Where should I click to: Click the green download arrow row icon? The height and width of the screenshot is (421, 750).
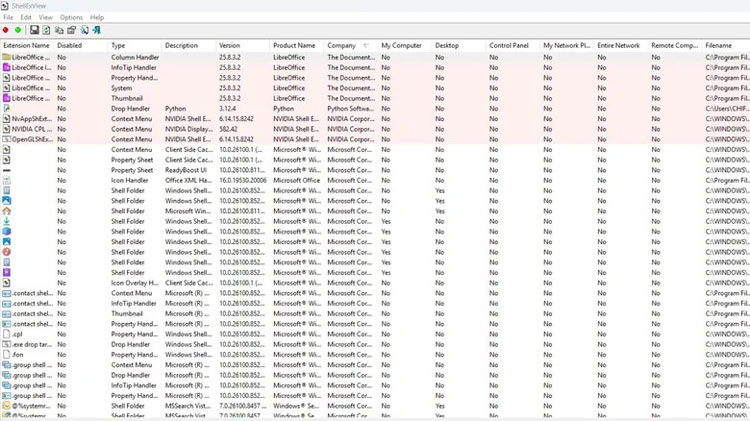(x=6, y=221)
